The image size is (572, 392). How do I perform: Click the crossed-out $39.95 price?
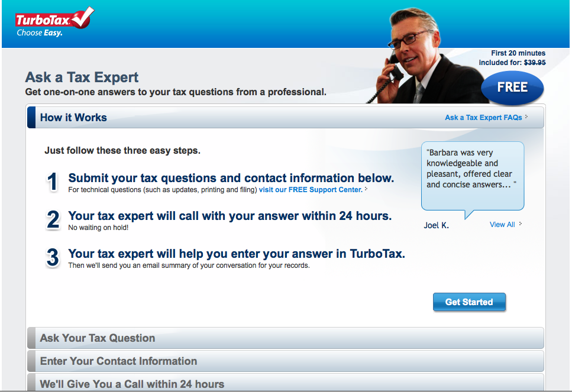(535, 63)
